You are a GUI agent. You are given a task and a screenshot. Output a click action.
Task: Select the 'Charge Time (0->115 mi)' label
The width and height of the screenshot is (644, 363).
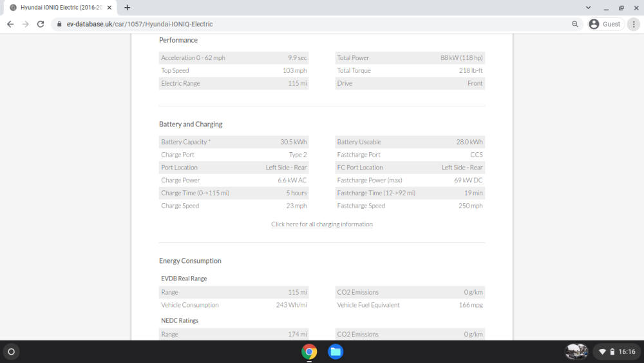(x=195, y=193)
